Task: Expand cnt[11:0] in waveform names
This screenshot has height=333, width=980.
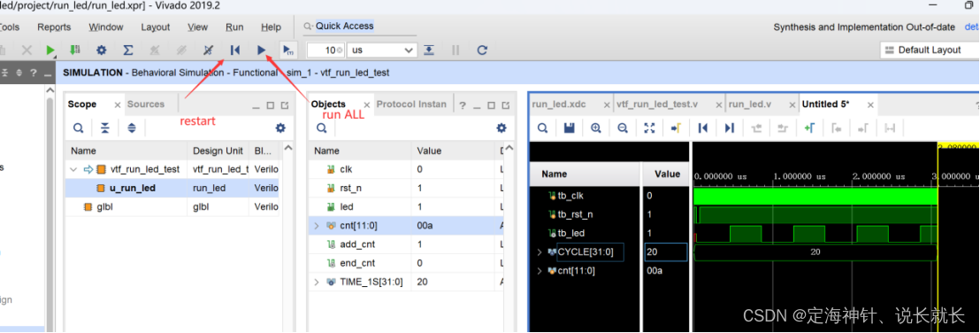Action: coord(540,271)
